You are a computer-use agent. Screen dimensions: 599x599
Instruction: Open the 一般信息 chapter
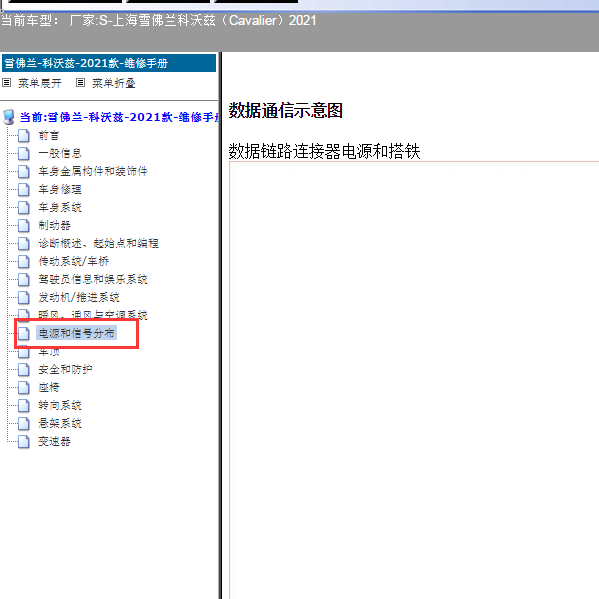pos(60,153)
